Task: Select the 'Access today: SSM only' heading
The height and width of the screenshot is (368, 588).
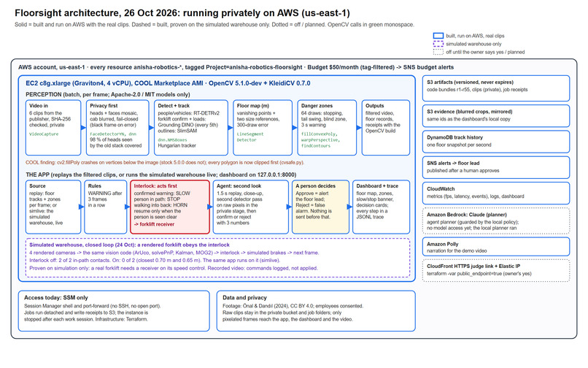Action: (56, 298)
